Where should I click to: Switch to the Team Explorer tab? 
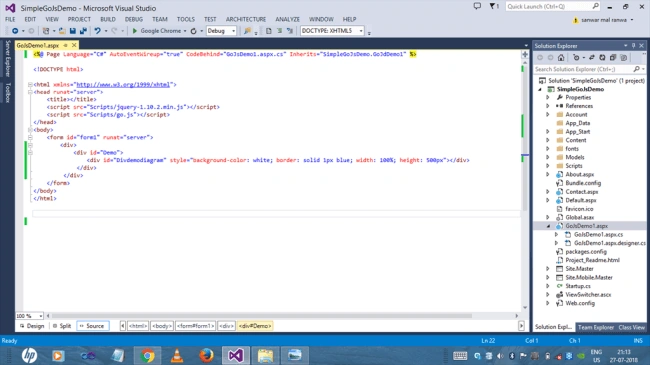[596, 327]
